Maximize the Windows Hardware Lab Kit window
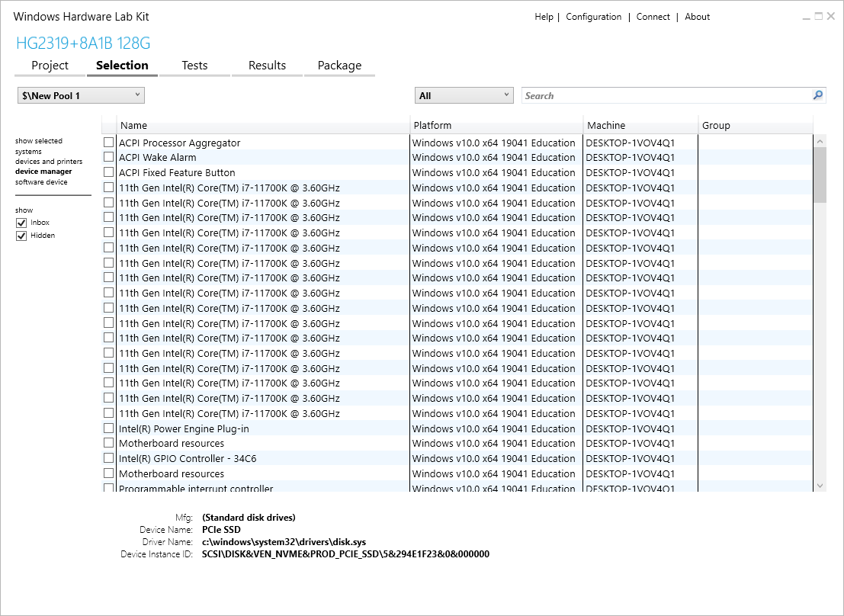Image resolution: width=844 pixels, height=616 pixels. pyautogui.click(x=818, y=16)
